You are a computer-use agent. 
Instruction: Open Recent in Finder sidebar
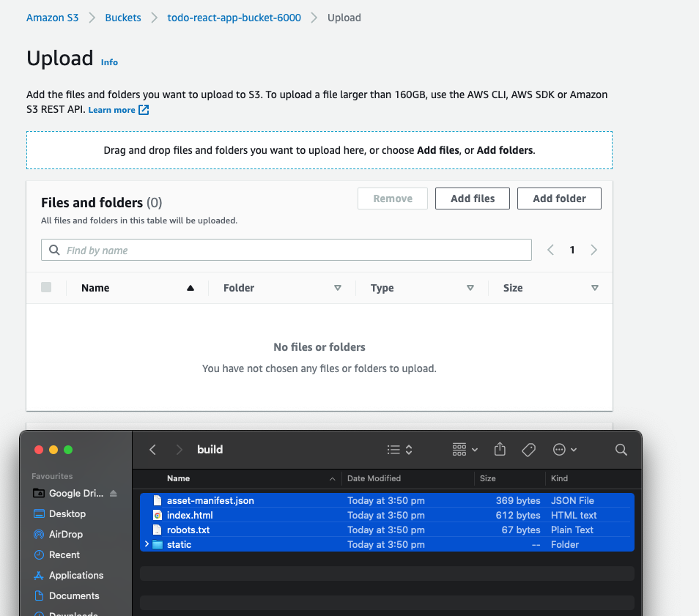(x=57, y=554)
